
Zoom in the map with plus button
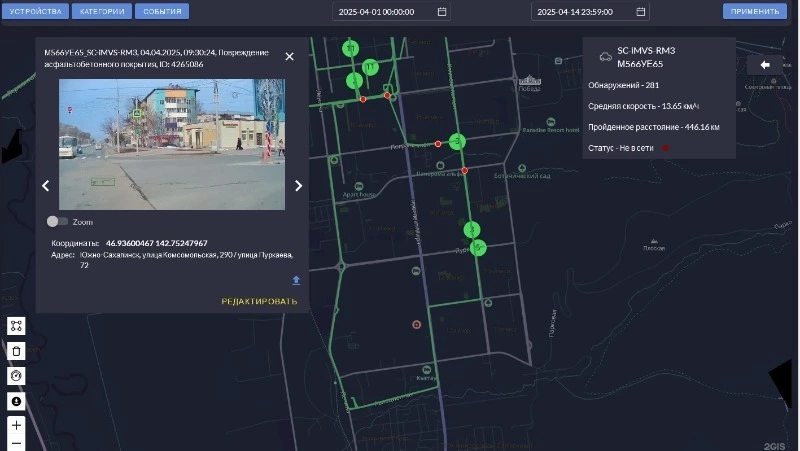point(16,425)
